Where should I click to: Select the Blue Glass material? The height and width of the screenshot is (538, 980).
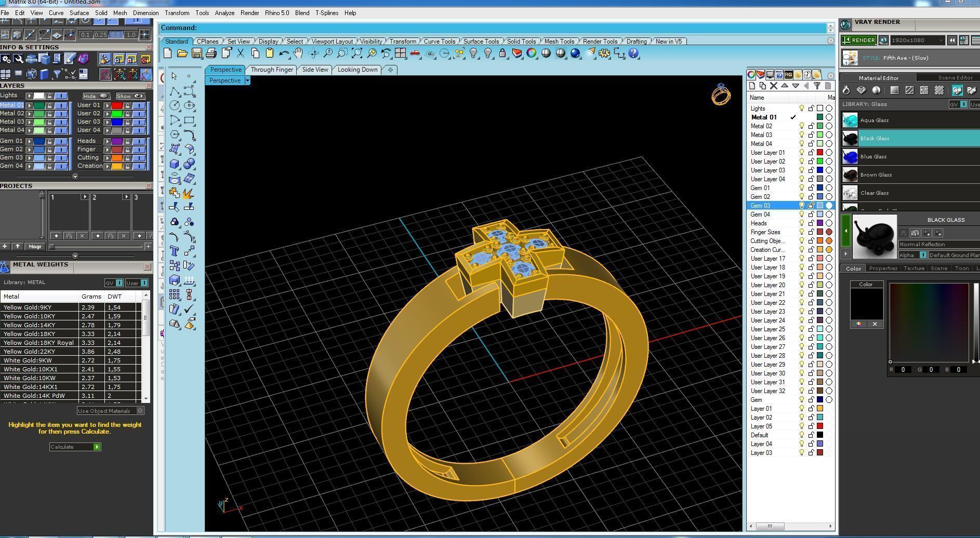(x=909, y=156)
